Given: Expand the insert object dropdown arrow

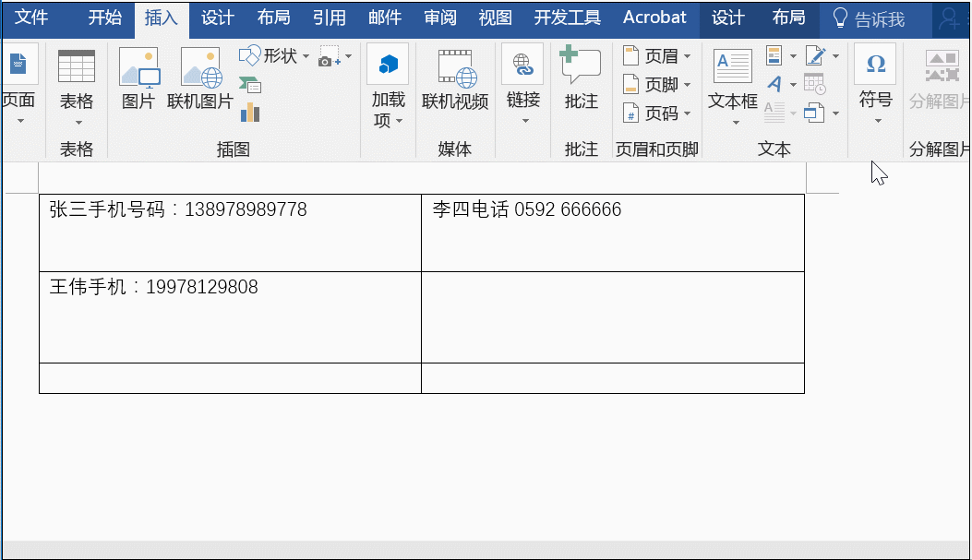Looking at the screenshot, I should tap(835, 113).
